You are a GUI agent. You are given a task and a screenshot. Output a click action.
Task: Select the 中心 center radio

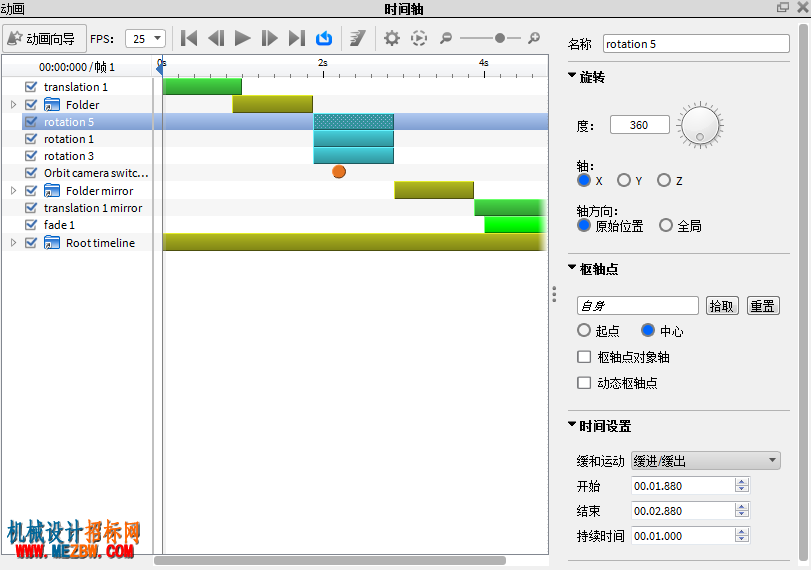[648, 330]
